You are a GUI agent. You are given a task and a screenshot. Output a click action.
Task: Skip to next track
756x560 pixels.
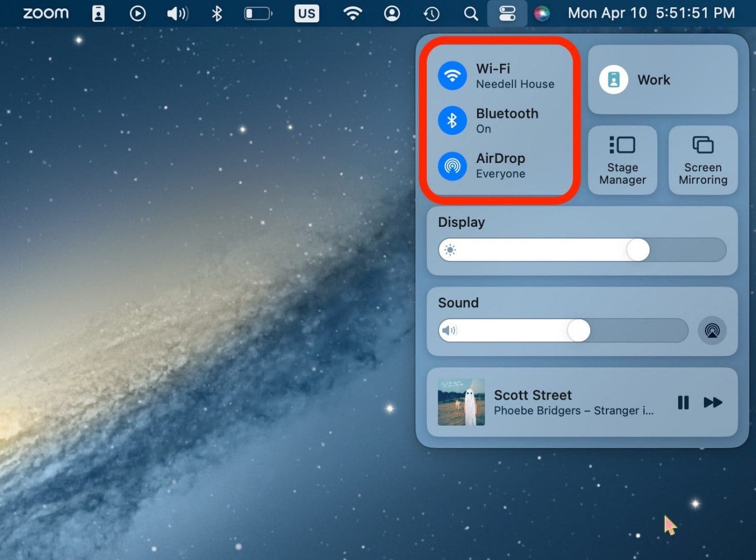point(713,402)
